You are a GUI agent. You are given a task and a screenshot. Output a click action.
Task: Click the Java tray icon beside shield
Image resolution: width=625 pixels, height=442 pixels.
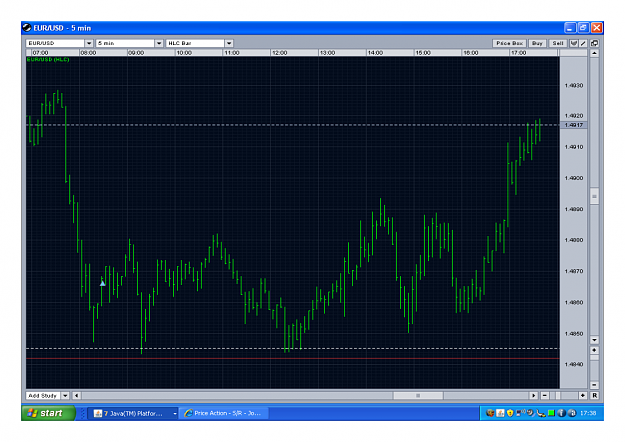pyautogui.click(x=500, y=413)
